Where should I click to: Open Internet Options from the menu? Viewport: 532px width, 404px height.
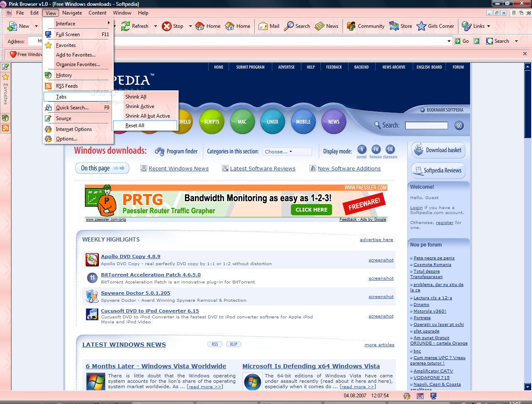tap(79, 129)
